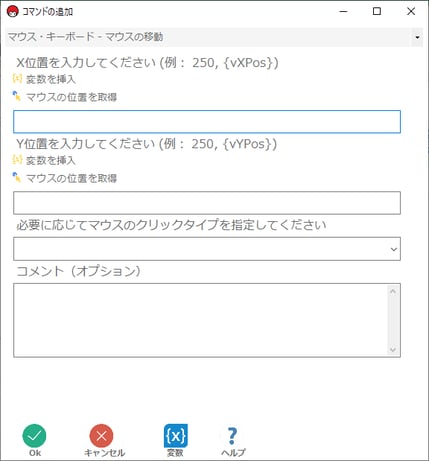Open the blue 変数 variables icon
The image size is (429, 461).
[x=176, y=436]
